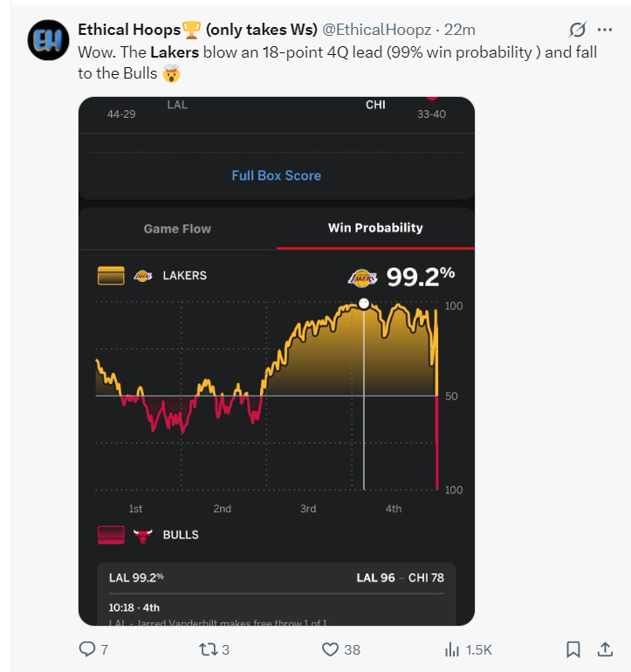View post analytics bar chart icon
The height and width of the screenshot is (672, 631).
click(x=452, y=649)
